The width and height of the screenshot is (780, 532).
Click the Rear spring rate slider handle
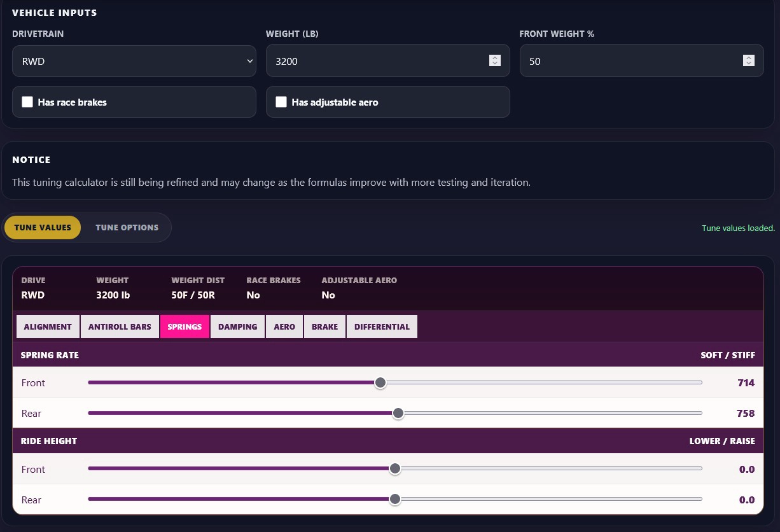[398, 413]
